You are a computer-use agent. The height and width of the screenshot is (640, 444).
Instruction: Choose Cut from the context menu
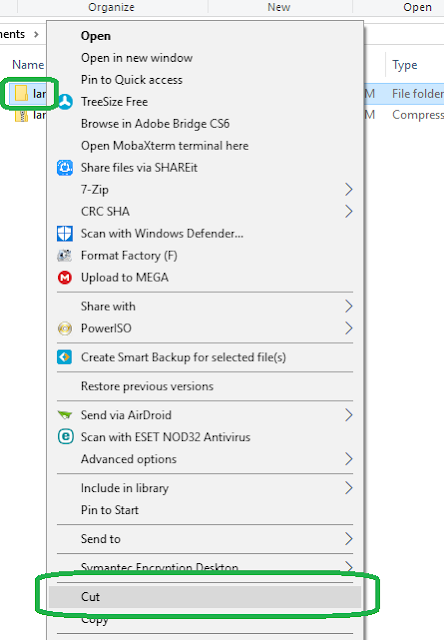click(x=205, y=597)
